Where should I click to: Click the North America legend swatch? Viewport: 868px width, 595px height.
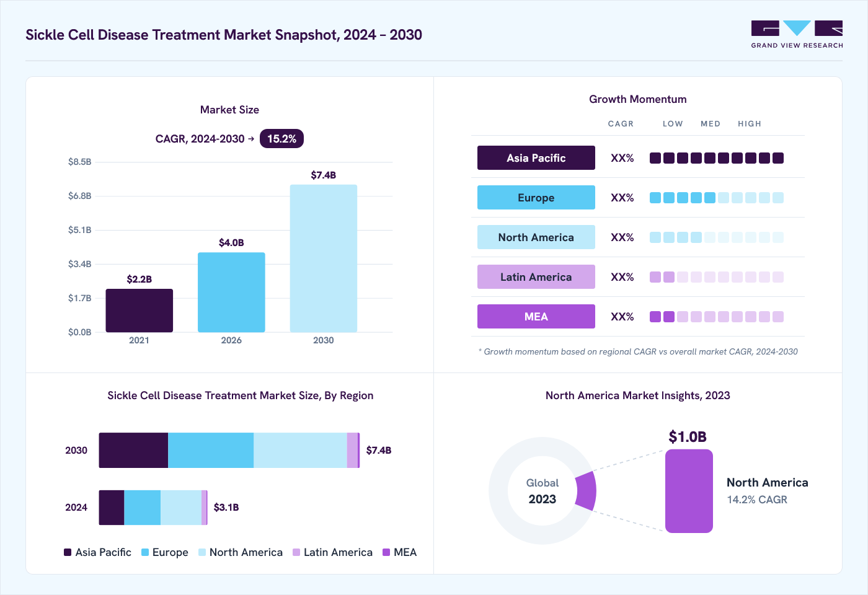pyautogui.click(x=202, y=552)
